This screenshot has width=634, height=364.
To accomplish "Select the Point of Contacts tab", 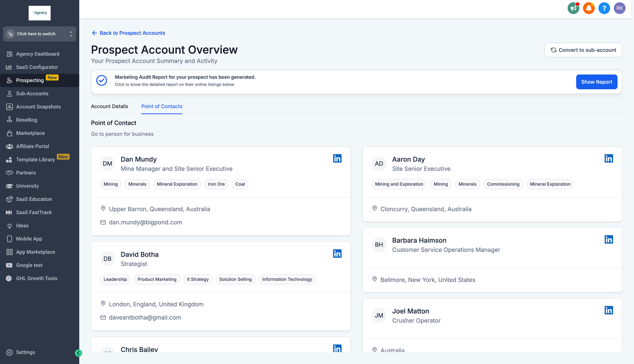I will tap(162, 107).
